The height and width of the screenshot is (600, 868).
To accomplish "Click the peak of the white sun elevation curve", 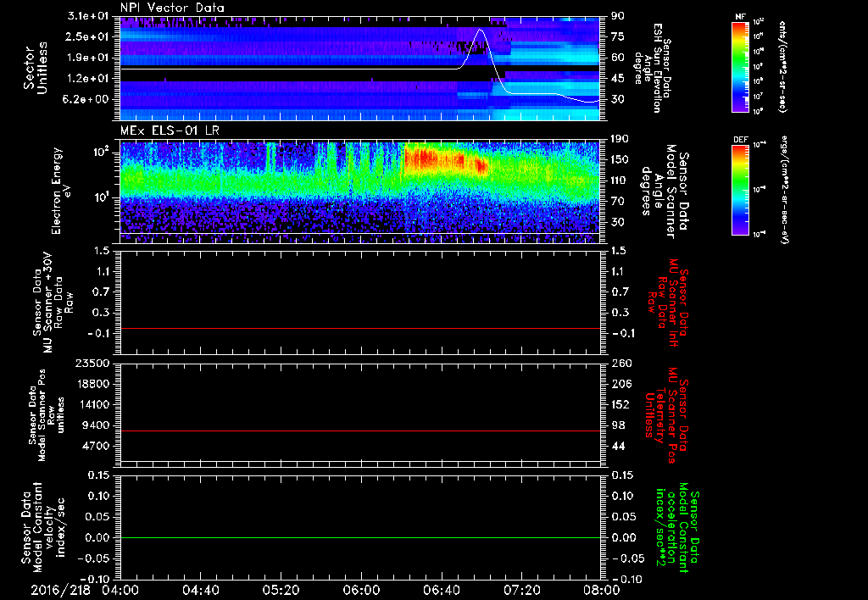I will (481, 31).
